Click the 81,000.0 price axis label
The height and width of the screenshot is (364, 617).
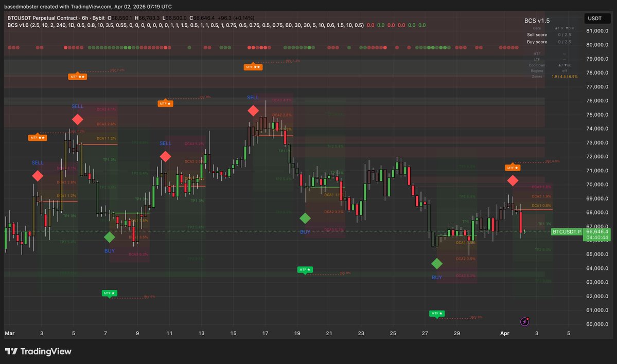tap(597, 31)
